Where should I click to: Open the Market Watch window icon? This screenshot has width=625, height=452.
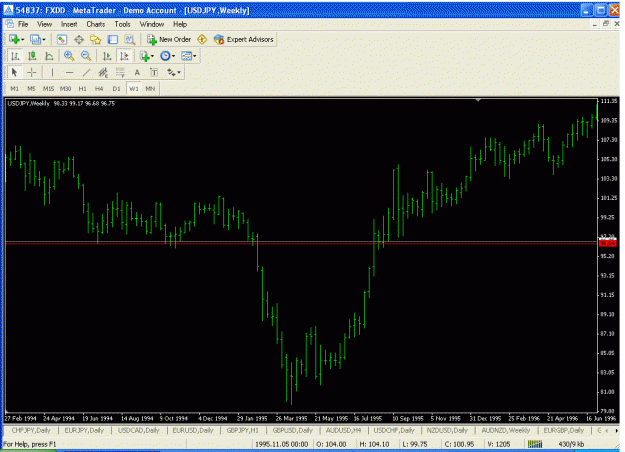[x=61, y=39]
